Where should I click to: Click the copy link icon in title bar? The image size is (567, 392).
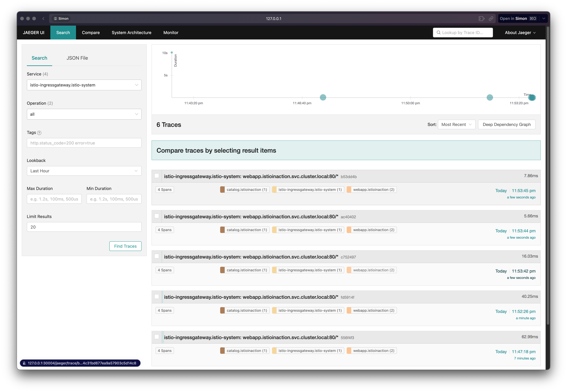[491, 18]
